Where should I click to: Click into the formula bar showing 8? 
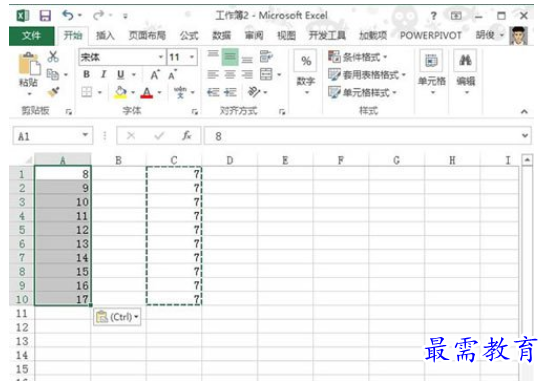coord(362,136)
